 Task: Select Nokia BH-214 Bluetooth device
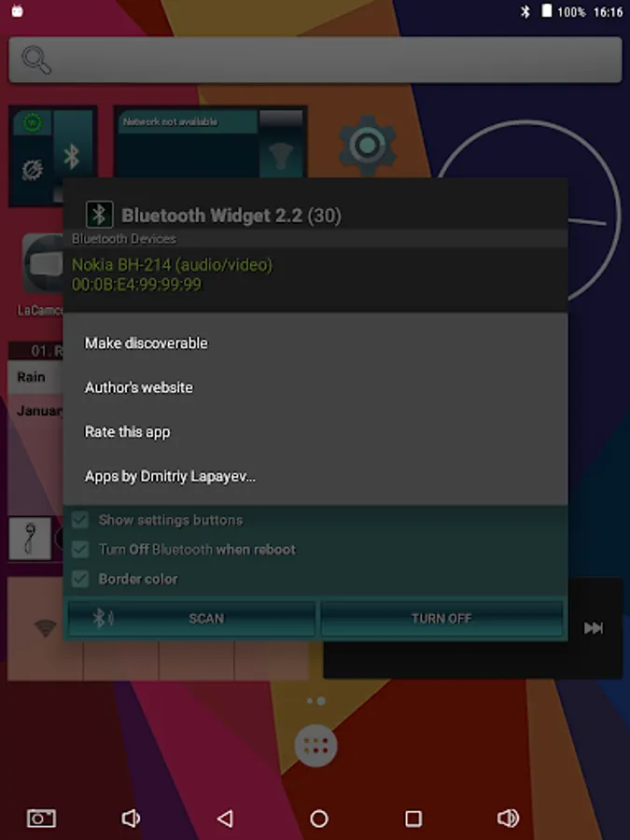pos(315,274)
